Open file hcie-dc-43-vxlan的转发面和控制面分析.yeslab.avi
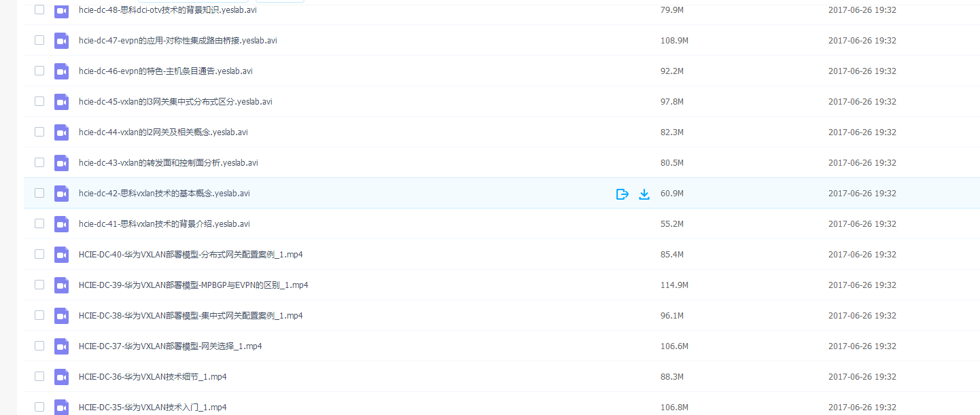 coord(169,163)
